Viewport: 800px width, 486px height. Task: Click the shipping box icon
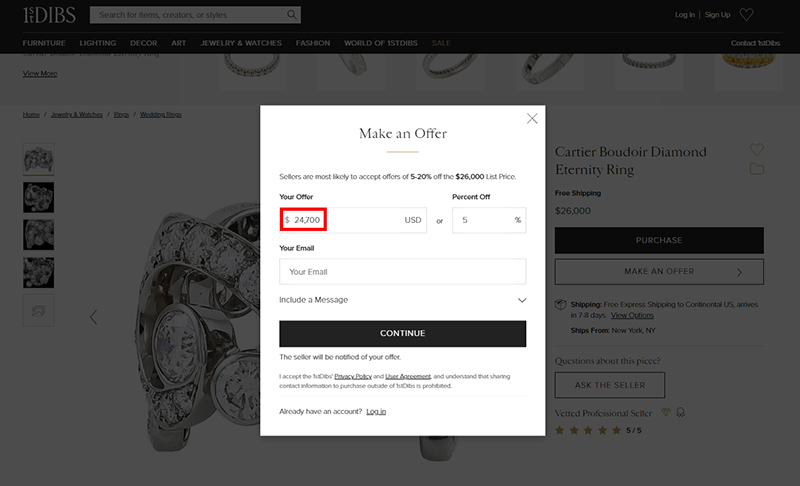560,305
